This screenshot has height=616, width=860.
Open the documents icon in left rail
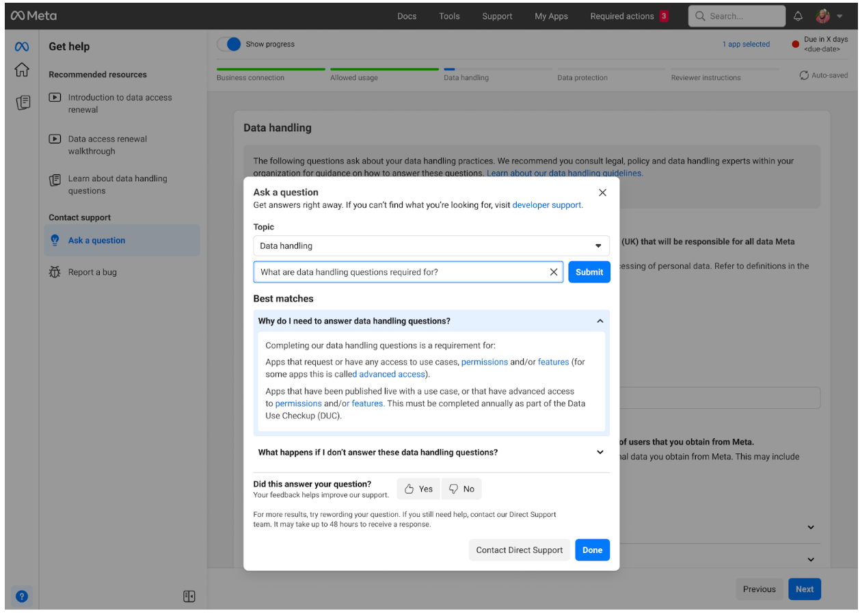22,103
